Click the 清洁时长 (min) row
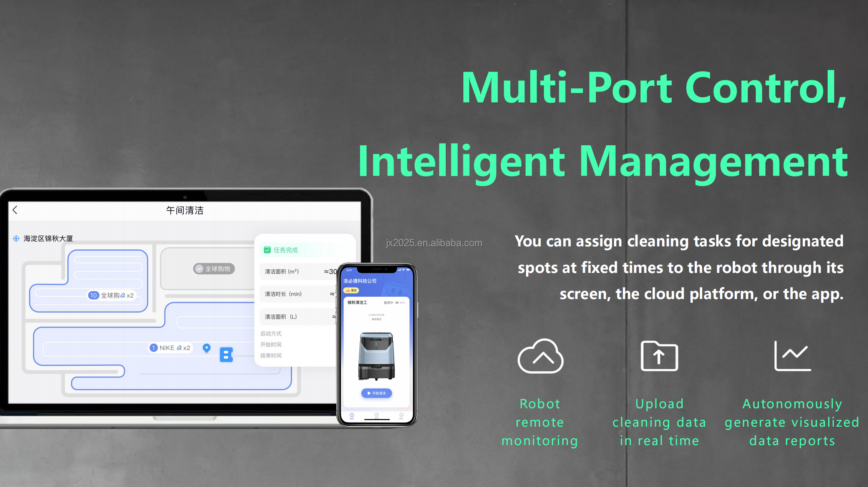 click(x=299, y=294)
